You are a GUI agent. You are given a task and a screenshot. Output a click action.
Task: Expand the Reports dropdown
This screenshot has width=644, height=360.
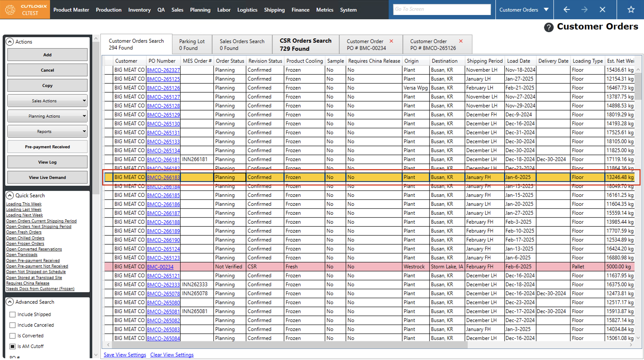point(47,132)
